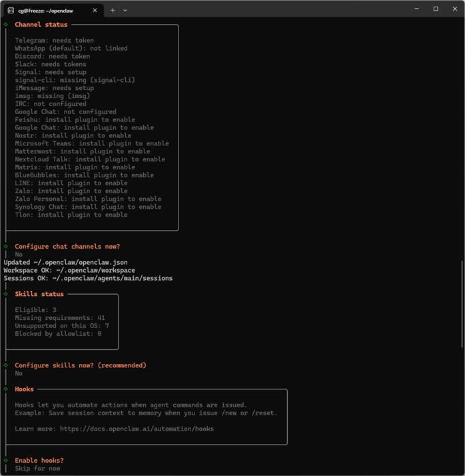Close the terminal window

coord(454,9)
